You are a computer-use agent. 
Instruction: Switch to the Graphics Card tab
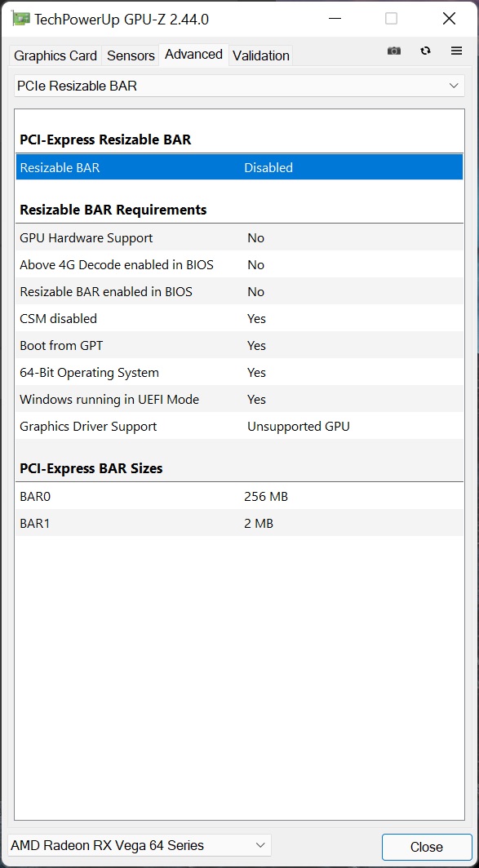pyautogui.click(x=55, y=56)
